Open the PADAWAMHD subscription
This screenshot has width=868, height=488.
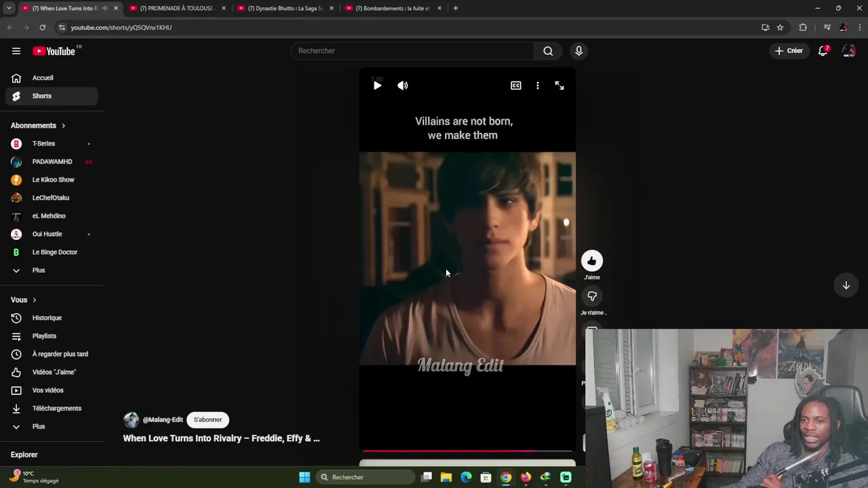tap(52, 162)
